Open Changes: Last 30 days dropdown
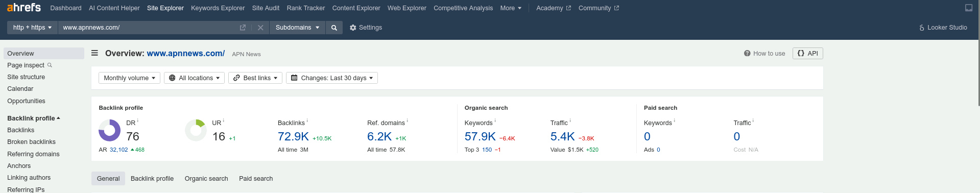 click(x=332, y=78)
